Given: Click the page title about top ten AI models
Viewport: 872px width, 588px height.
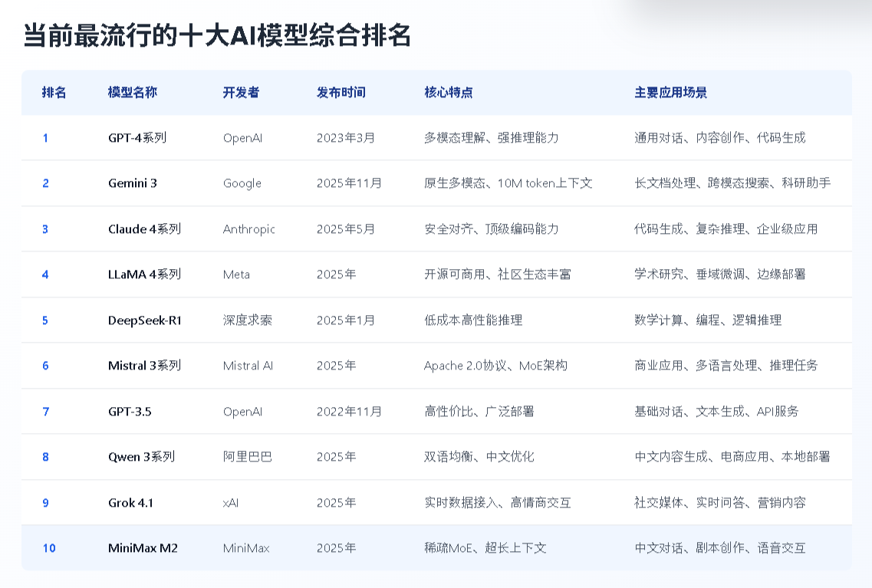Looking at the screenshot, I should click(x=217, y=35).
